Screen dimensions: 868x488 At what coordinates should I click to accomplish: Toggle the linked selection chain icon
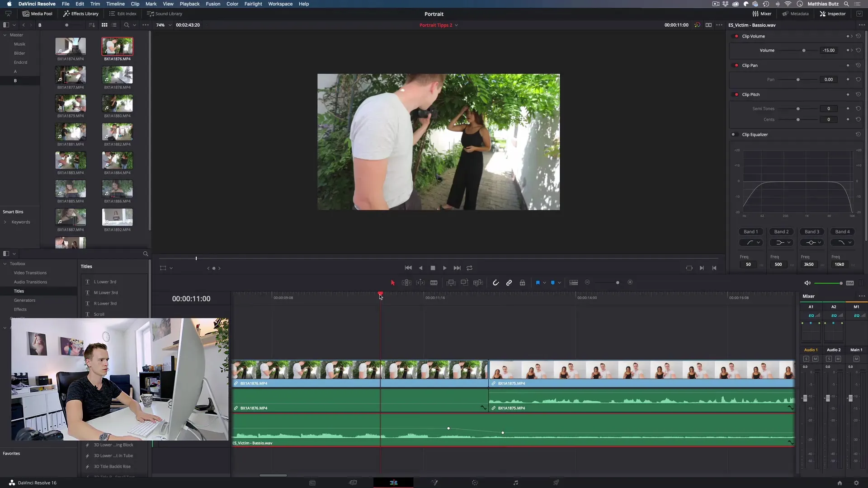click(x=509, y=283)
